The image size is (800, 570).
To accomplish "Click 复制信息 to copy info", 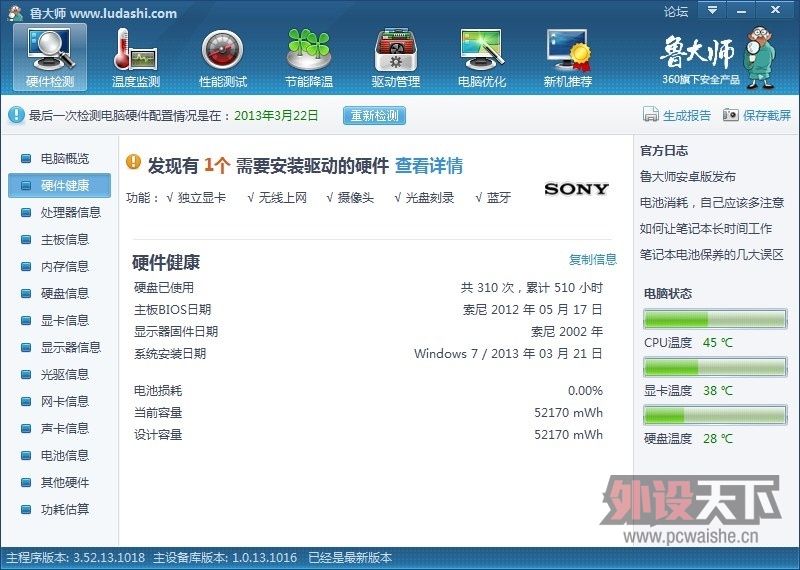I will tap(593, 259).
